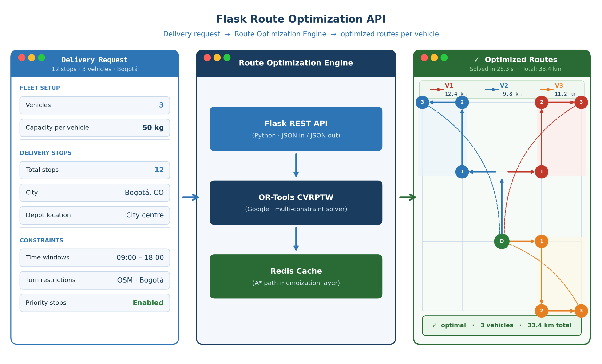Click the City field Bogotá, CO

click(95, 193)
